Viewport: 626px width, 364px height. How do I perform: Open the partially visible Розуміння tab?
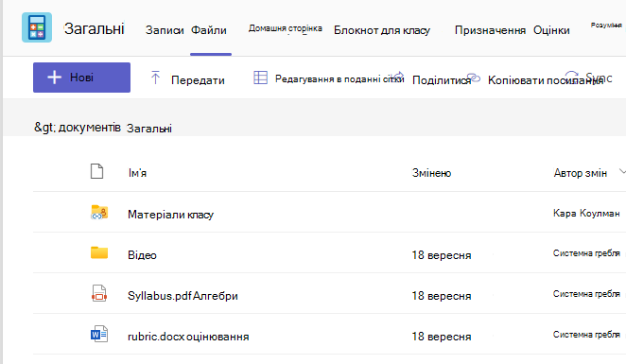point(606,26)
